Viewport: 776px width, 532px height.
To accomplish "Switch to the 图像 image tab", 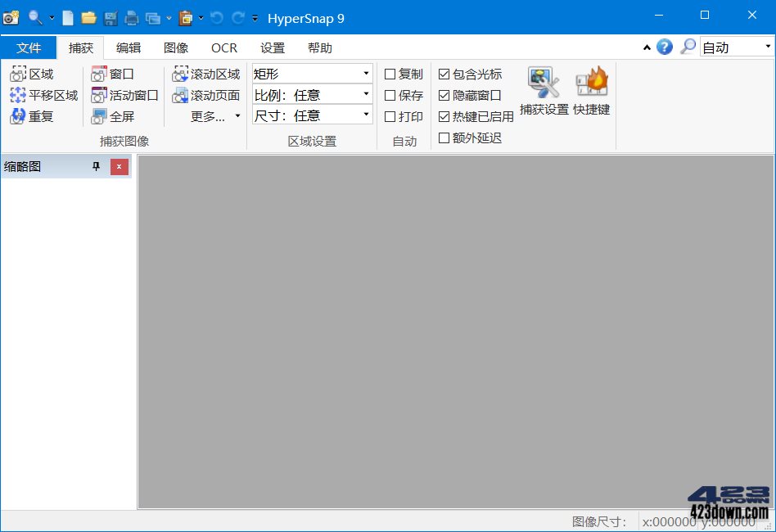I will tap(176, 47).
